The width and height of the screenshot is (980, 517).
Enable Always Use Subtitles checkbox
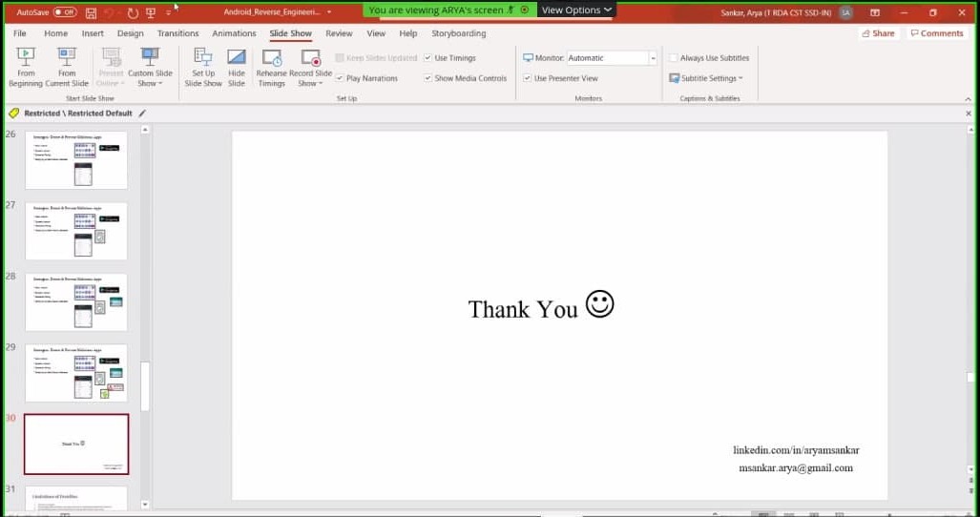point(673,57)
